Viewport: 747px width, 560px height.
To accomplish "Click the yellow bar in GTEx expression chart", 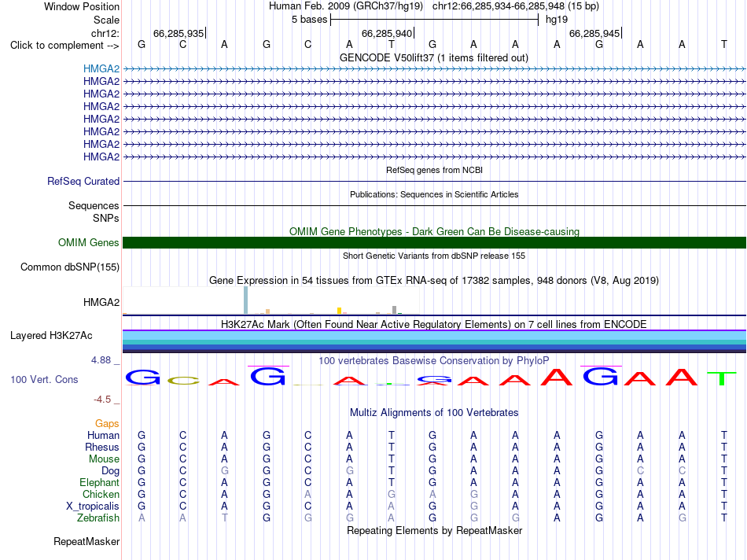I will (339, 311).
